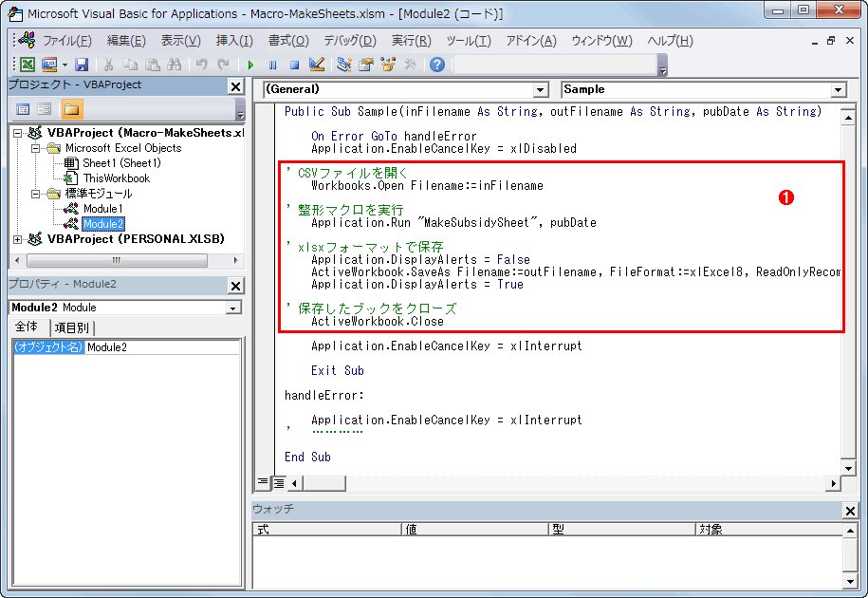
Task: Open the Sample procedure dropdown
Action: [839, 89]
